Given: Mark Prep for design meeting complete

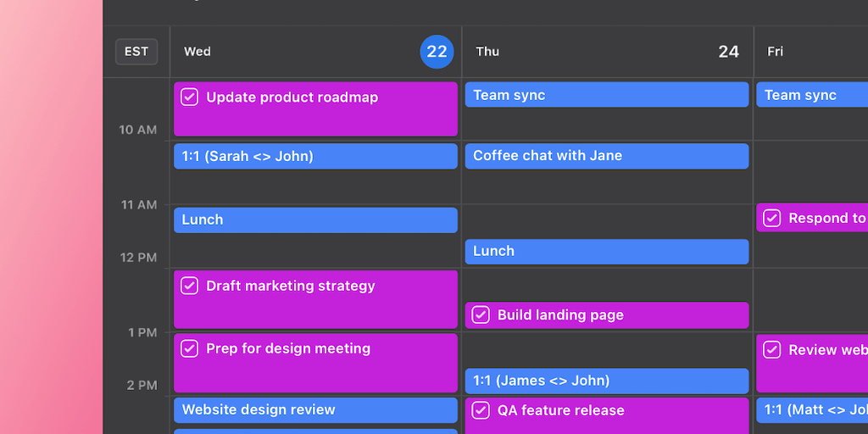Looking at the screenshot, I should click(x=190, y=348).
